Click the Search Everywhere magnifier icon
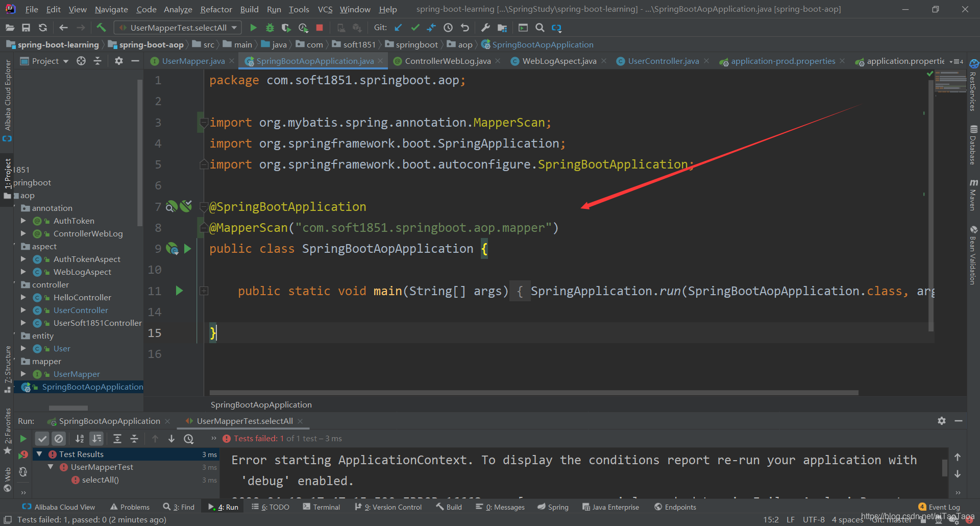 coord(540,28)
